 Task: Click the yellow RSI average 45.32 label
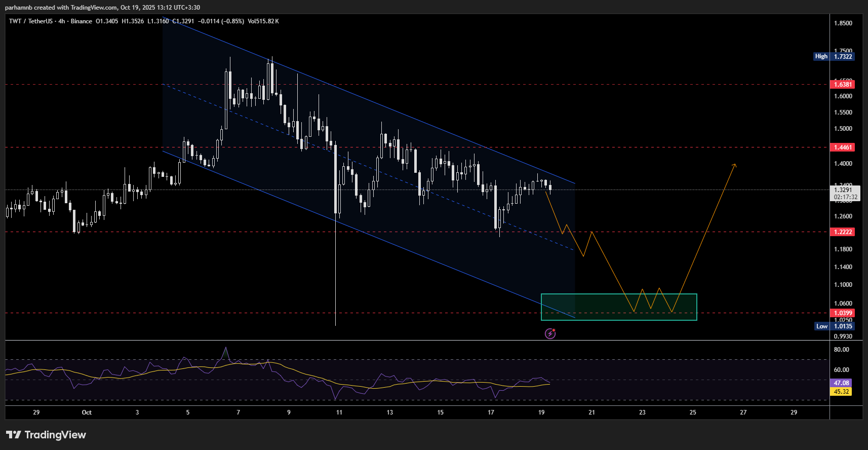click(x=841, y=392)
